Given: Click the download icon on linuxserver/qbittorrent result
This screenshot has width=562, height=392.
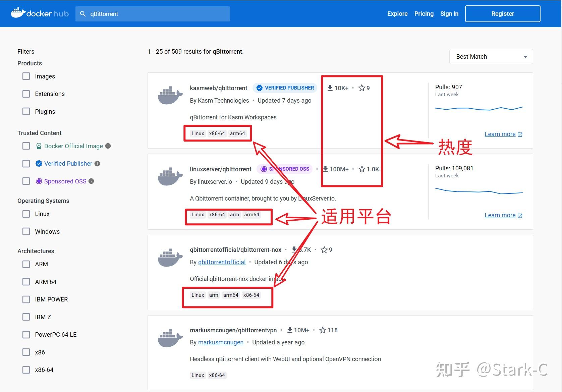Looking at the screenshot, I should (325, 169).
